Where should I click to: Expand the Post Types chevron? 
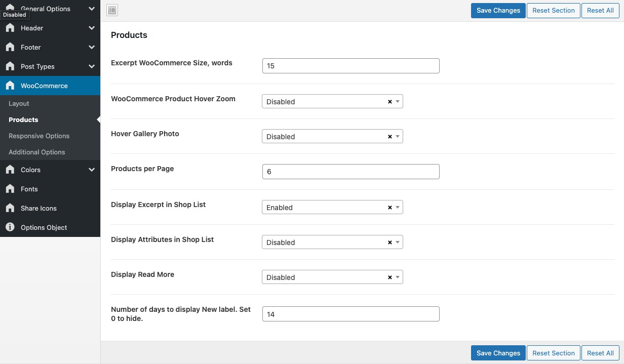click(x=92, y=66)
